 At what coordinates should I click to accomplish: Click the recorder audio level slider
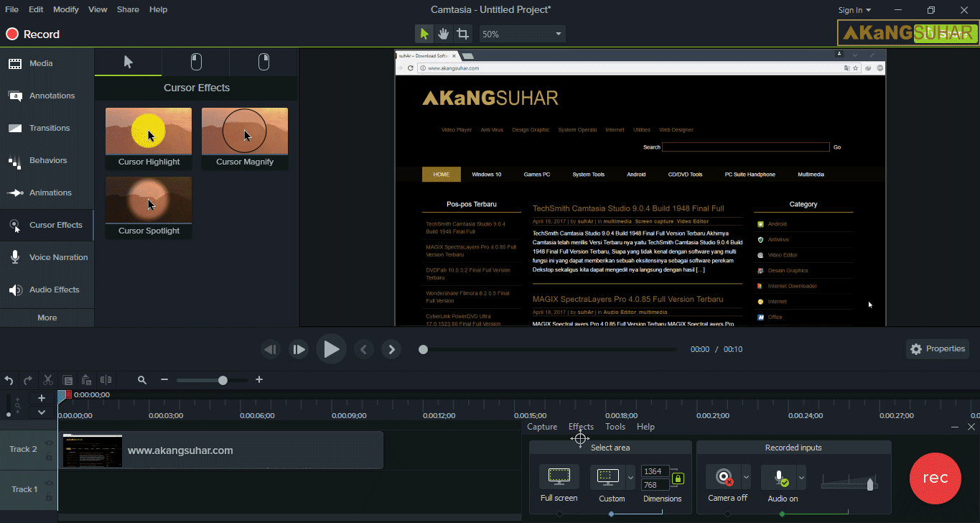coord(870,485)
